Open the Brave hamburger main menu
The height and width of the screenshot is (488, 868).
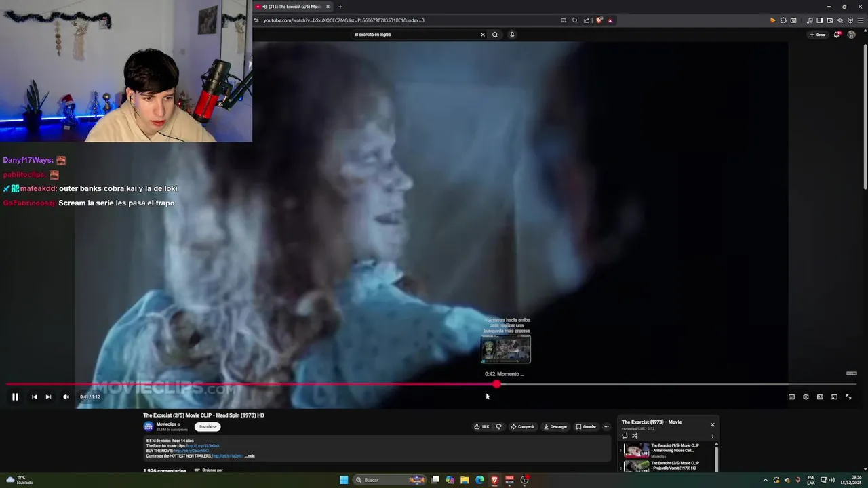[860, 20]
